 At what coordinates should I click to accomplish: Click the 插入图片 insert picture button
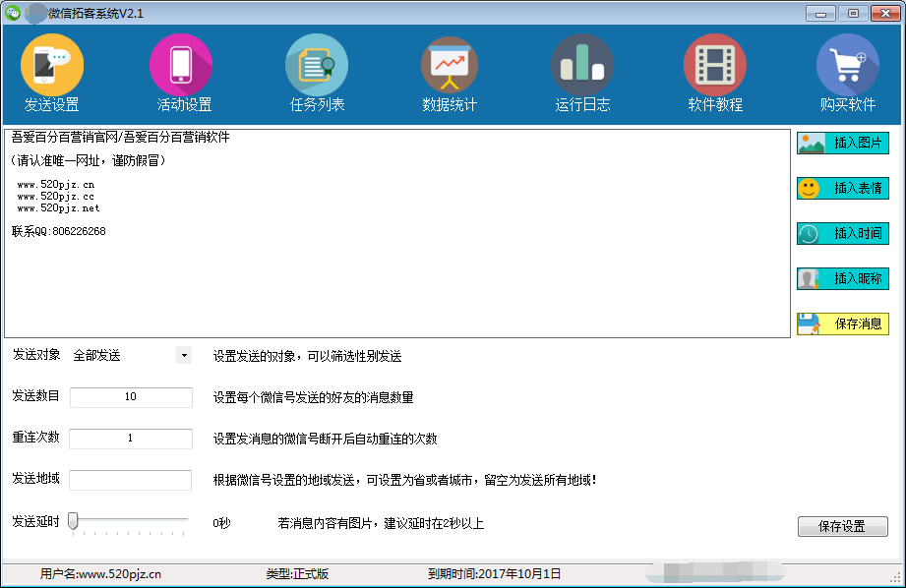coord(842,143)
